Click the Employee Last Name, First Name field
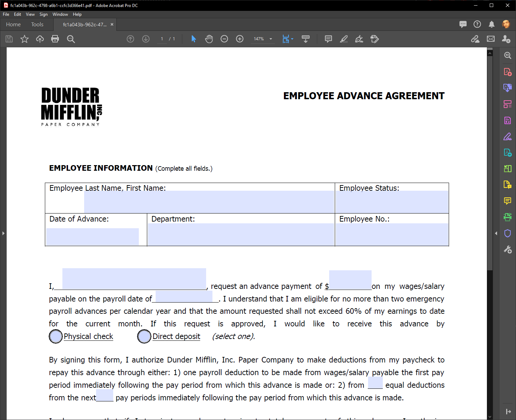 (x=209, y=202)
